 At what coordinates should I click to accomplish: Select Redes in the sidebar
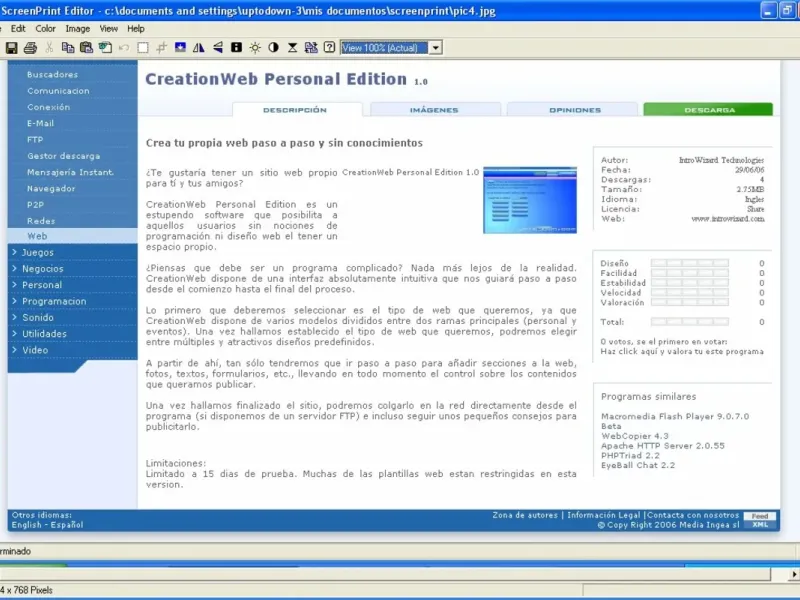coord(41,221)
